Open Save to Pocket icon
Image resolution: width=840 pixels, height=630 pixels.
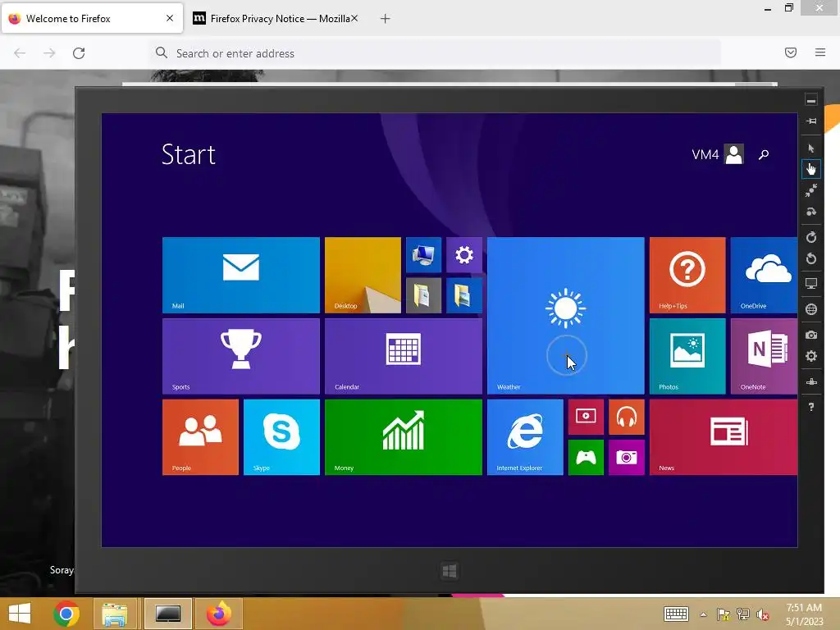click(791, 52)
